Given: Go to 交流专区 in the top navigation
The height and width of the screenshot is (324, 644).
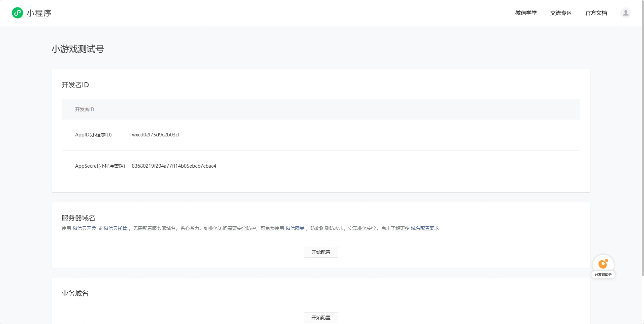Looking at the screenshot, I should point(561,13).
